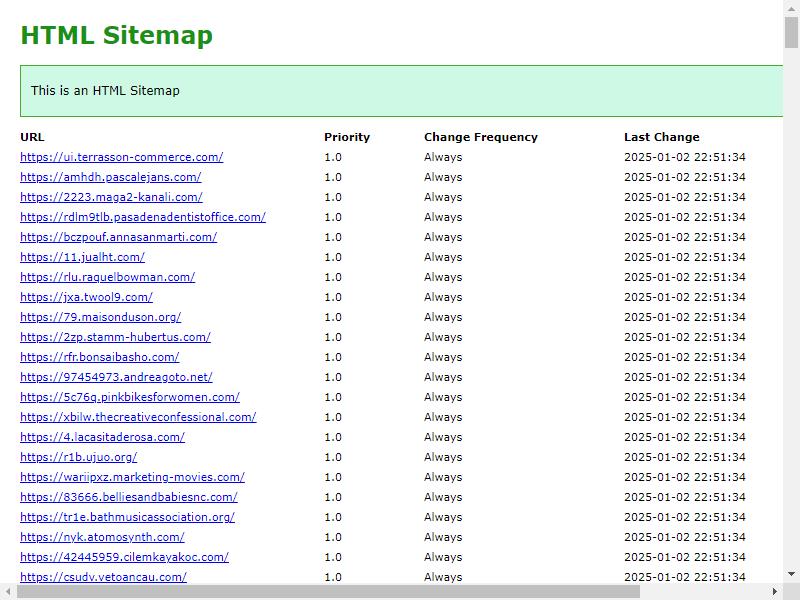Screen dimensions: 800x600
Task: Follow the 2zp.stamm-hubertus.com link
Action: pyautogui.click(x=115, y=337)
